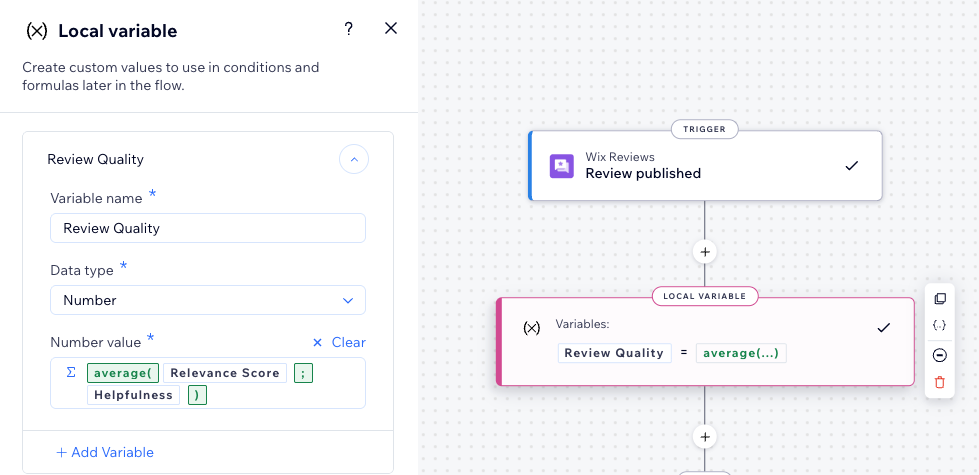The image size is (979, 475).
Task: Click the Review Quality chip in flow
Action: pyautogui.click(x=614, y=353)
